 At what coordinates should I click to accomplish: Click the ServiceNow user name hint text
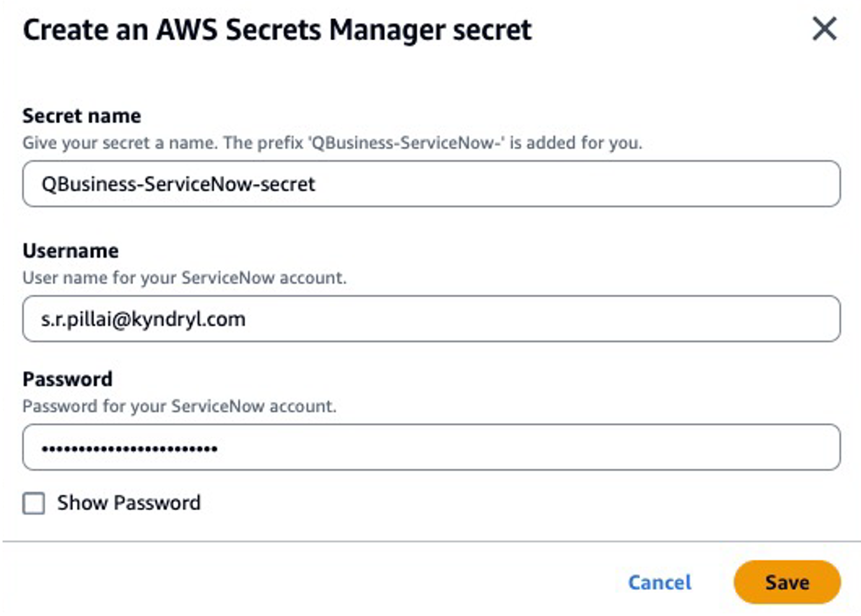click(184, 277)
